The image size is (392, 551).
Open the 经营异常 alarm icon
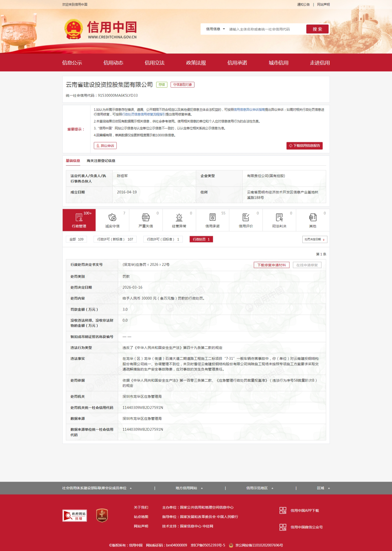[179, 217]
